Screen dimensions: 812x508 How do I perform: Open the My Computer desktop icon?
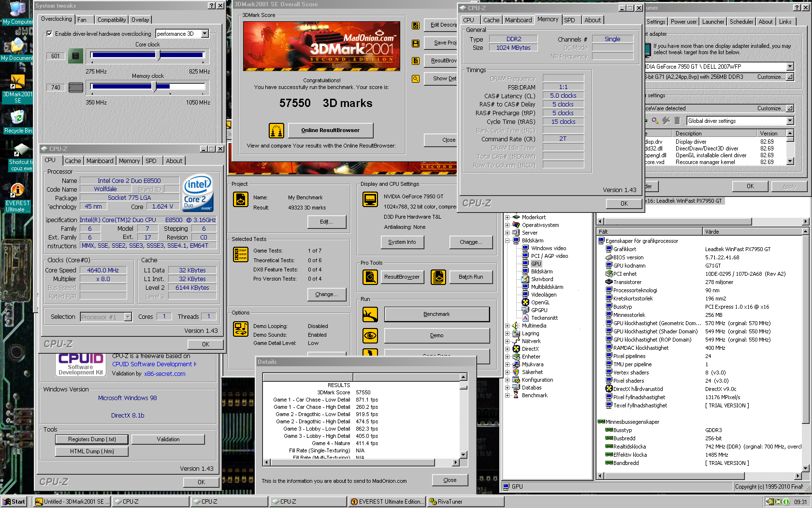tap(17, 13)
